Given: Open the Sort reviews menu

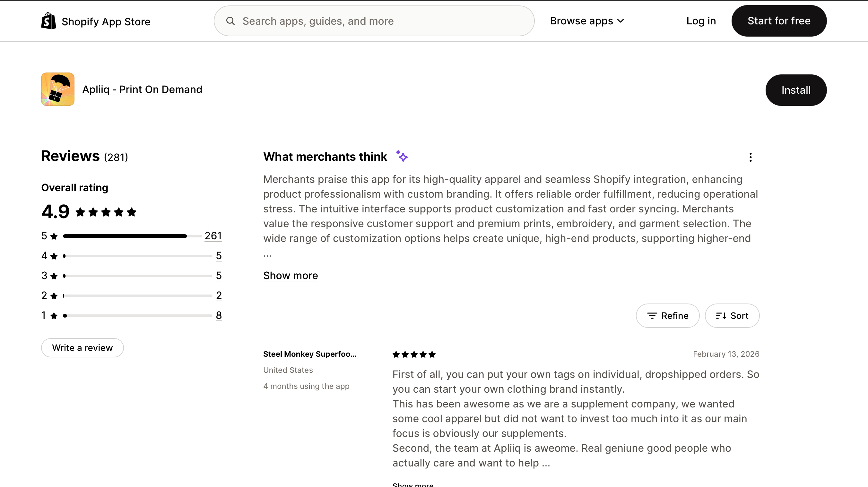Looking at the screenshot, I should [x=732, y=316].
